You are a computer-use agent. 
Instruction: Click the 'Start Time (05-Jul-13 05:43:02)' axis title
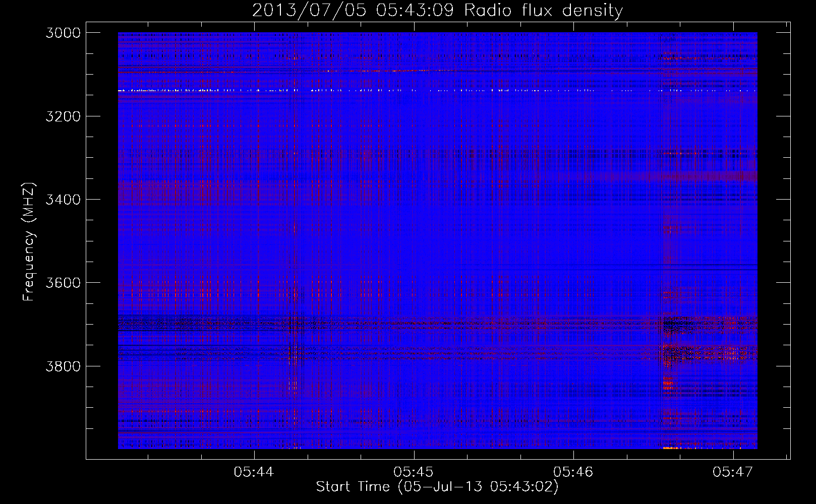click(x=437, y=487)
